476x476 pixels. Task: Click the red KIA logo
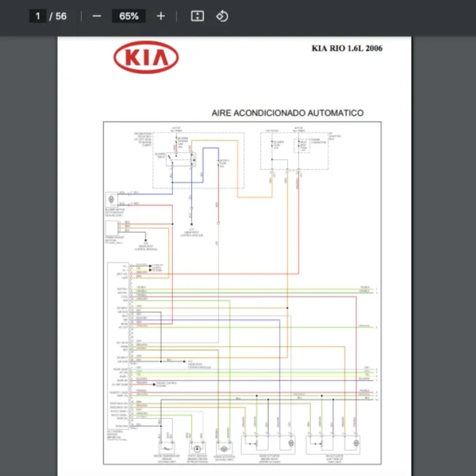coord(146,57)
